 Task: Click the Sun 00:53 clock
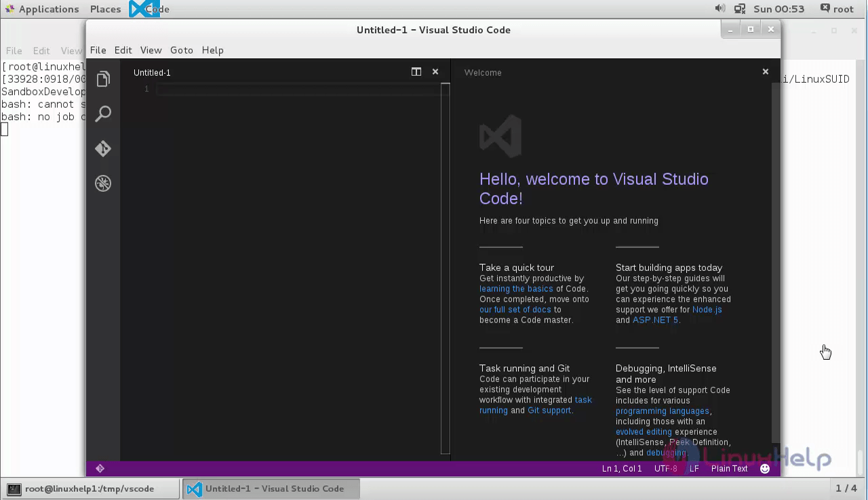778,9
